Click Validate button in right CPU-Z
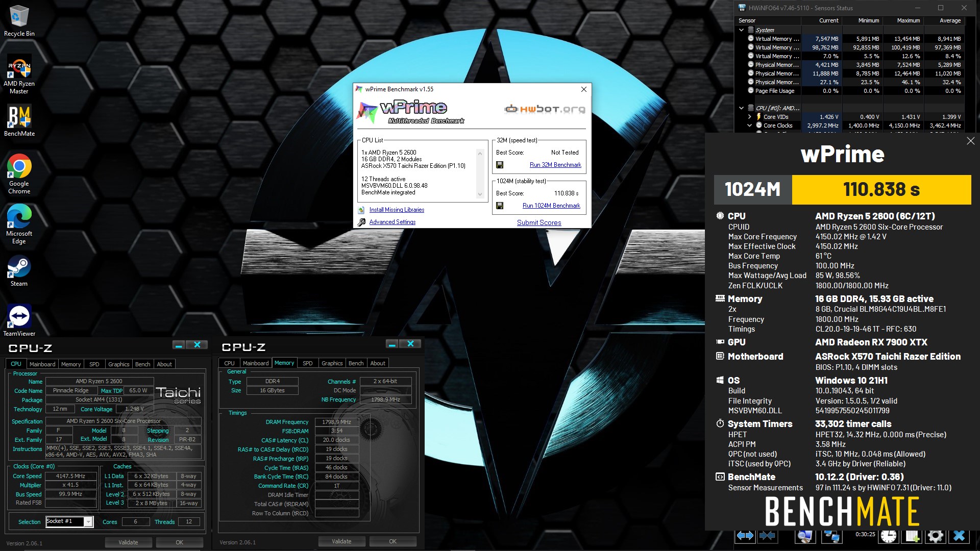The width and height of the screenshot is (980, 551). [x=341, y=541]
